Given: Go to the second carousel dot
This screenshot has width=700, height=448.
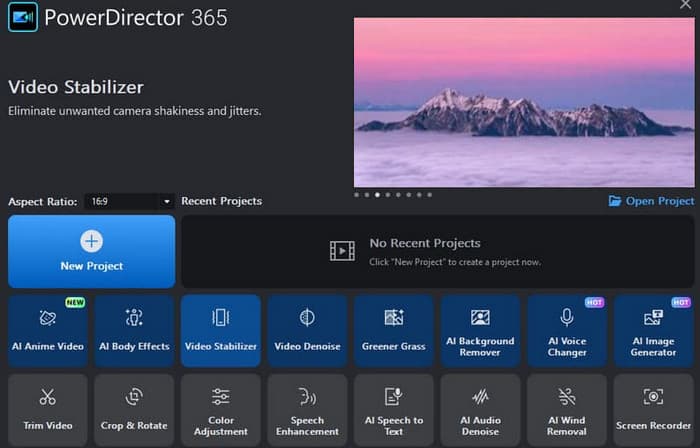Looking at the screenshot, I should (x=367, y=195).
